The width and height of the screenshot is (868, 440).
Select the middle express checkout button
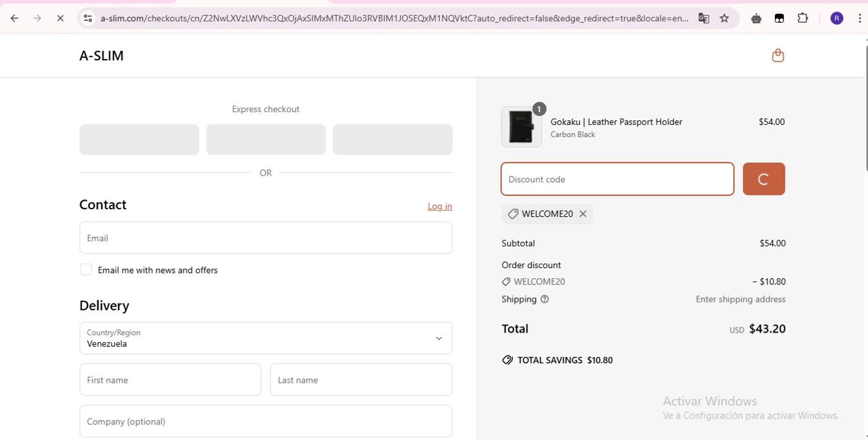point(266,139)
